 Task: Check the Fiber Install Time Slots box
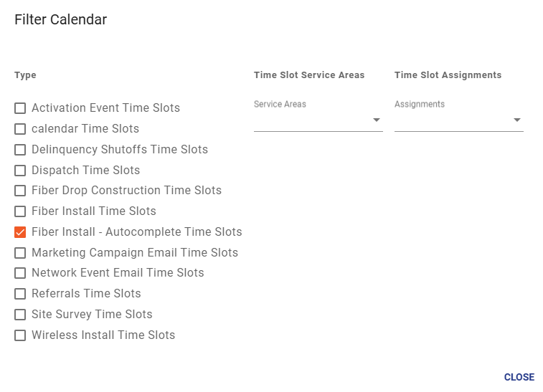(20, 211)
